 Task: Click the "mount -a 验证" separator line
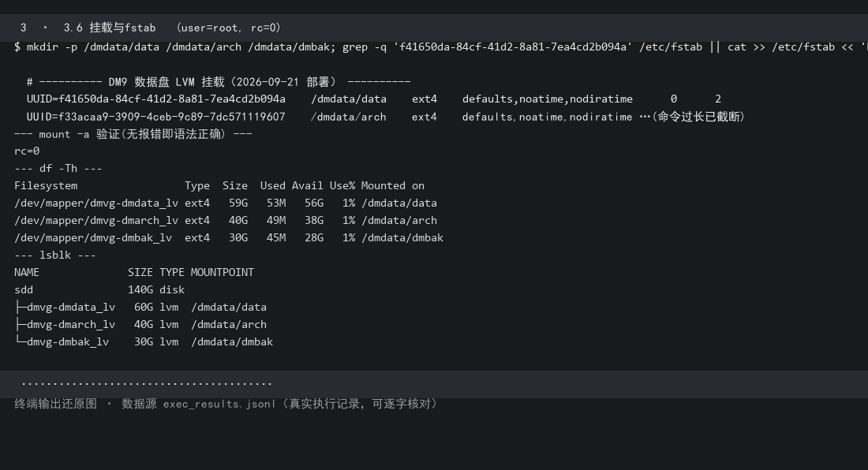(x=133, y=134)
